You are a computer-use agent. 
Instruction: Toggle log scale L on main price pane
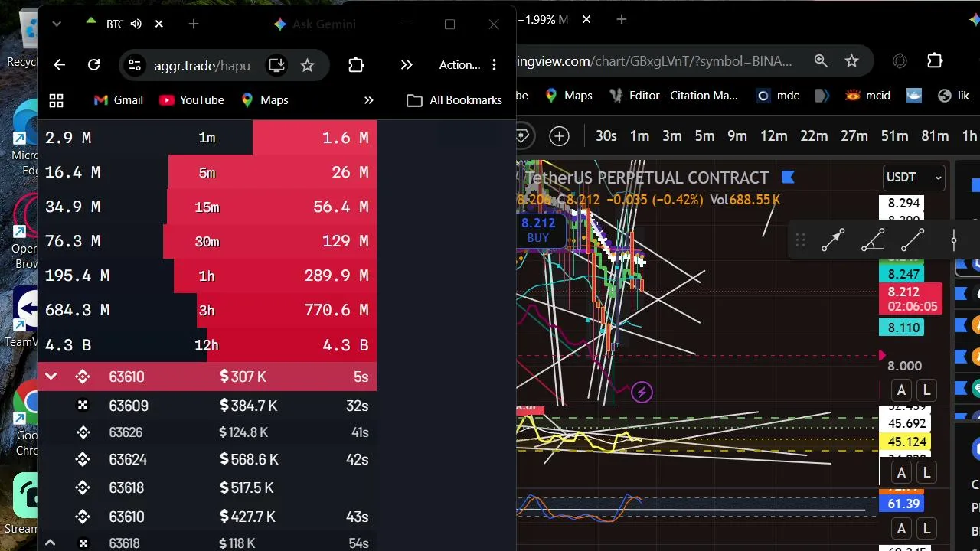point(926,390)
